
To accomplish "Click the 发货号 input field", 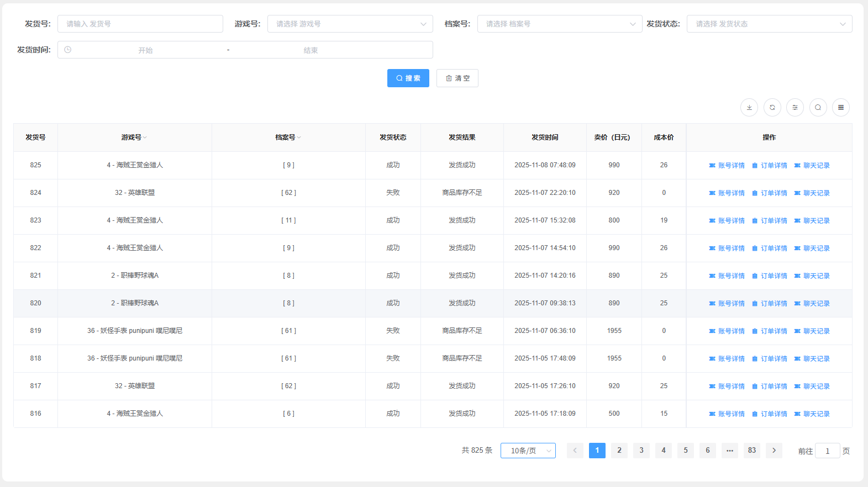I will click(140, 24).
